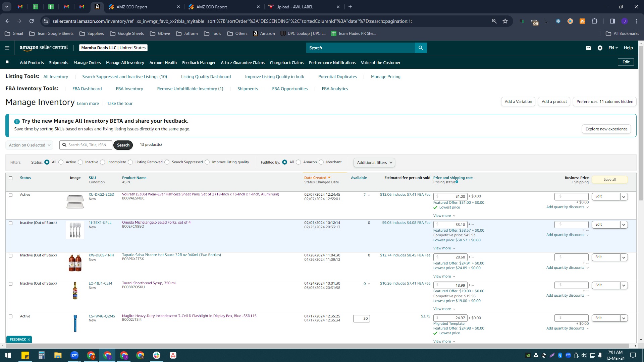Expand View more under Tapatio pricing
The height and width of the screenshot is (362, 644).
pyautogui.click(x=444, y=276)
